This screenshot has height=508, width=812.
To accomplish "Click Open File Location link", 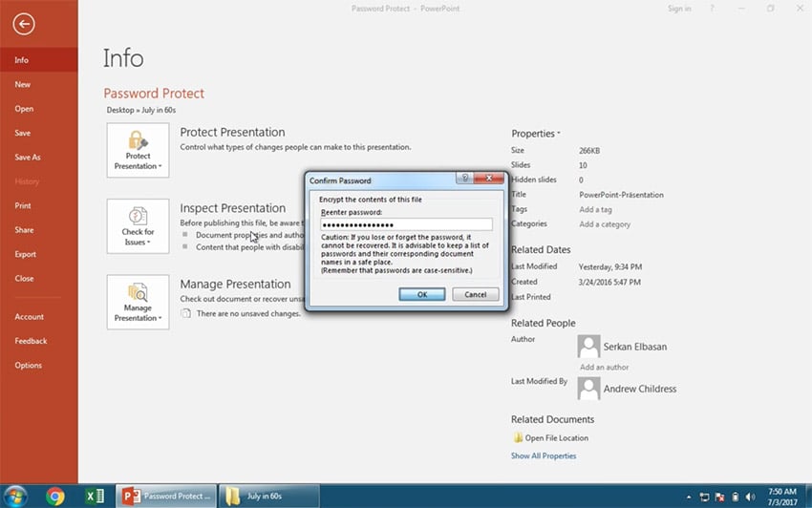I will point(556,438).
